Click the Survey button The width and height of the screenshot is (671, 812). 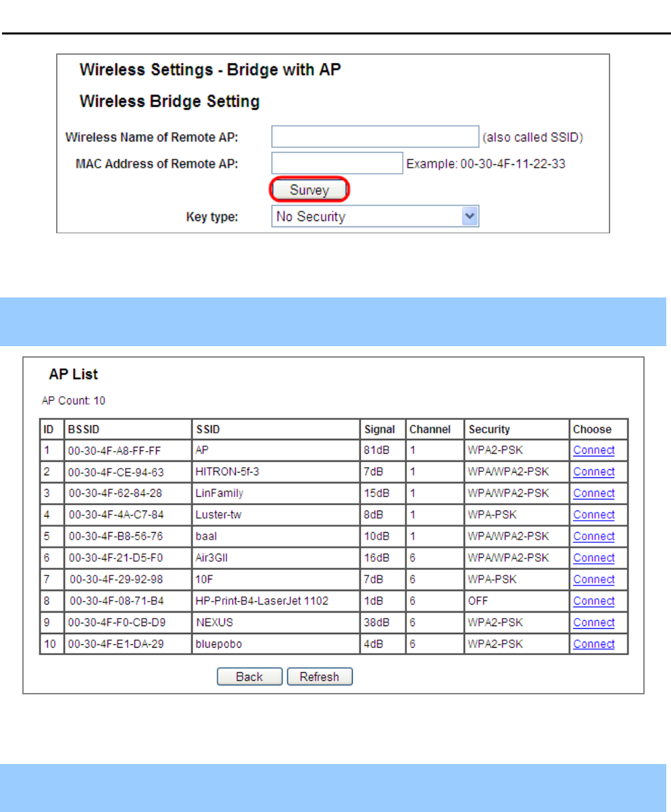[x=309, y=190]
